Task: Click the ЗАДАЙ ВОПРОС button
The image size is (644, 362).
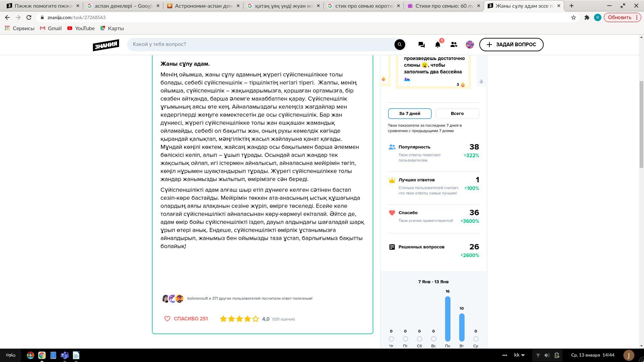Action: click(511, 45)
